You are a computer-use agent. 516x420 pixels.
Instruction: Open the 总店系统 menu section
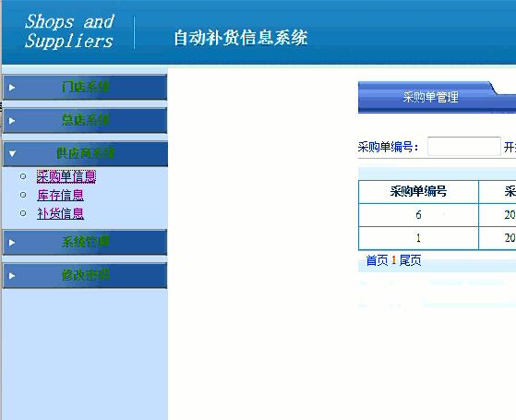(85, 121)
